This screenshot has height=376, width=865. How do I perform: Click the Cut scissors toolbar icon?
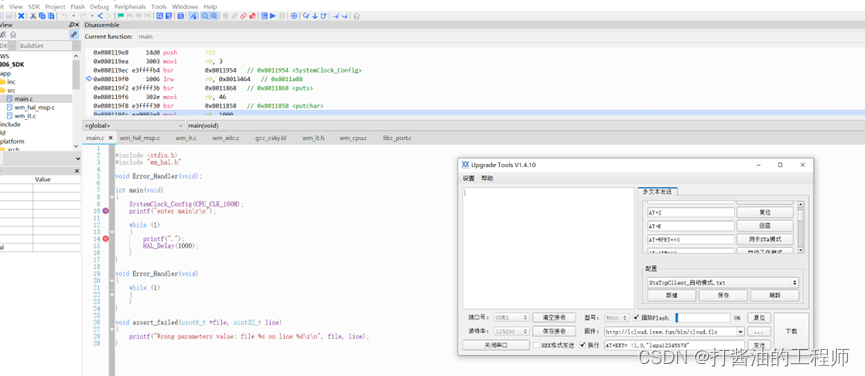33,16
